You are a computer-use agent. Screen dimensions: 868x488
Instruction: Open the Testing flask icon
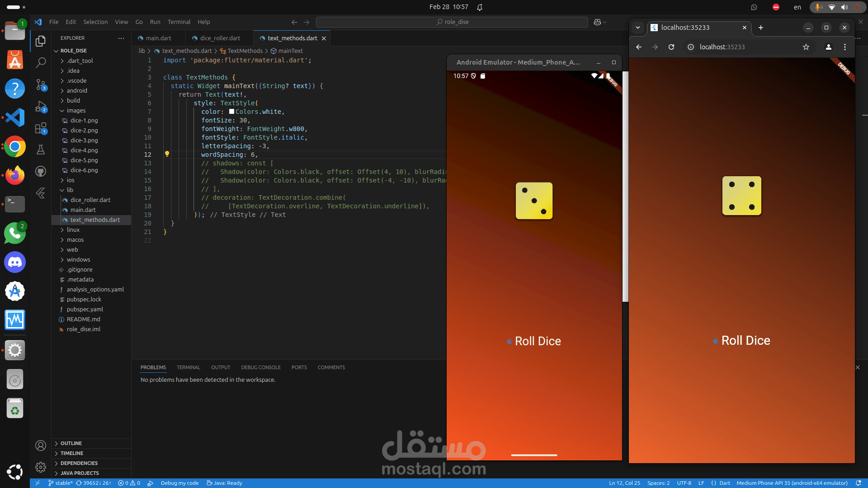41,150
